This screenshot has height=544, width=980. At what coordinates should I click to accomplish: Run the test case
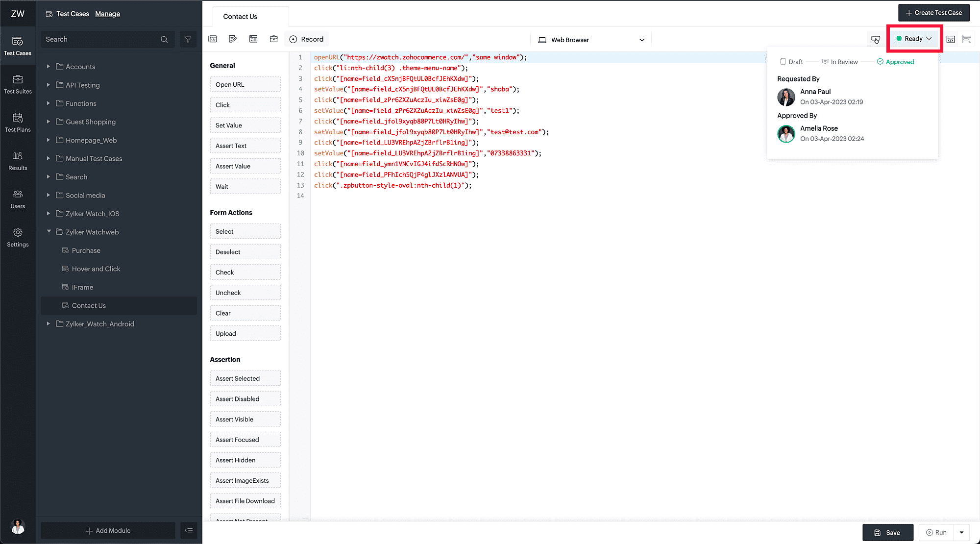[936, 532]
